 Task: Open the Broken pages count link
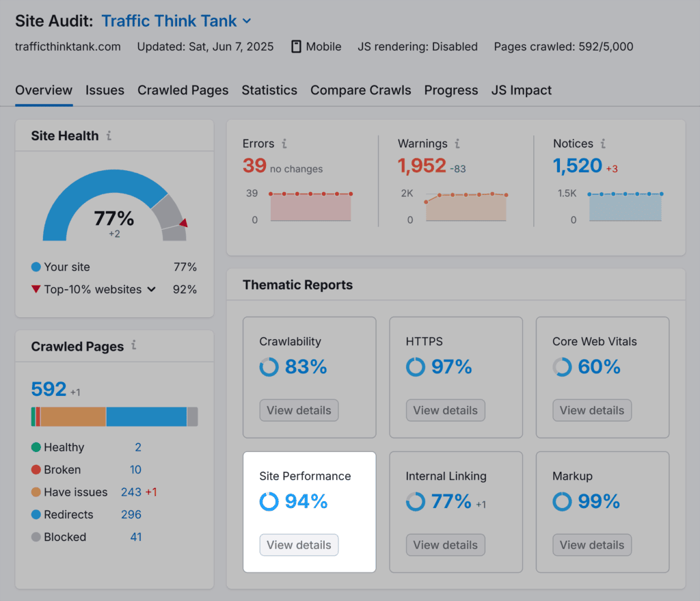click(135, 470)
